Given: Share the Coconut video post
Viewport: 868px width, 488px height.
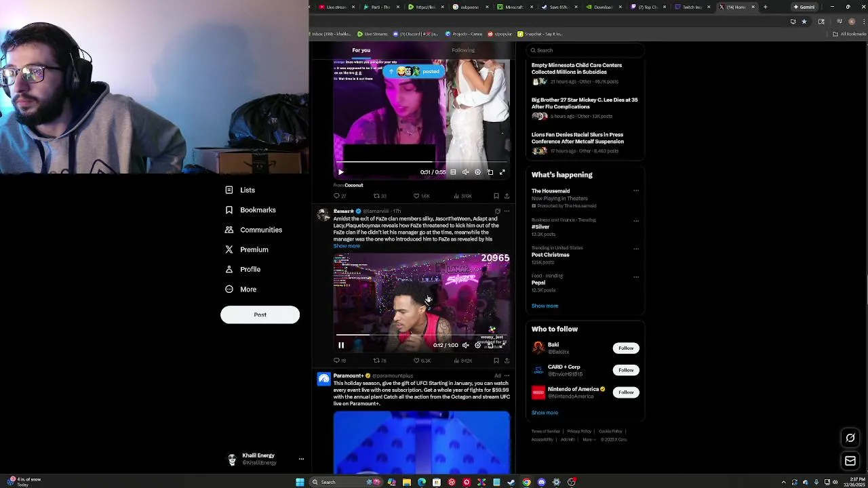Looking at the screenshot, I should click(507, 196).
